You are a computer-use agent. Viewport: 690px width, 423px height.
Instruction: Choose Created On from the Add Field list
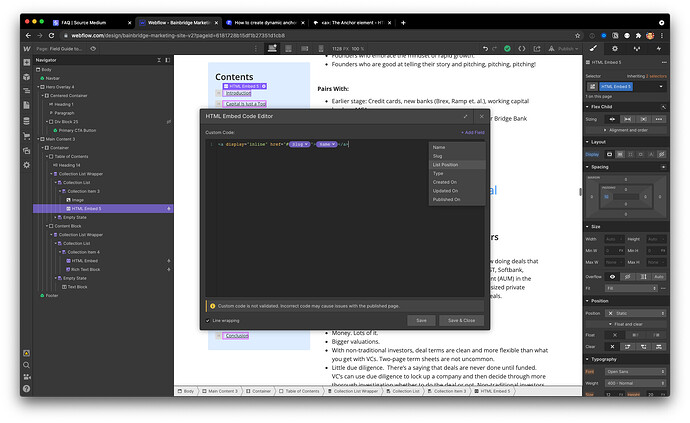(x=457, y=182)
